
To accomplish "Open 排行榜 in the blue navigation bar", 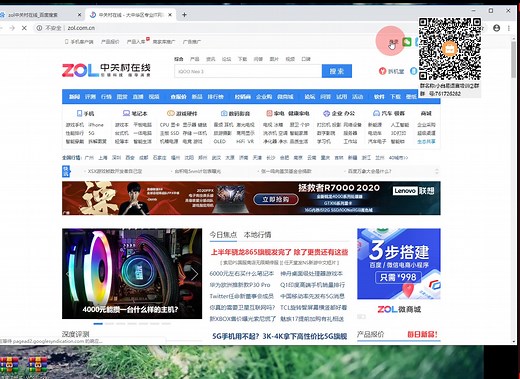I will [x=215, y=97].
